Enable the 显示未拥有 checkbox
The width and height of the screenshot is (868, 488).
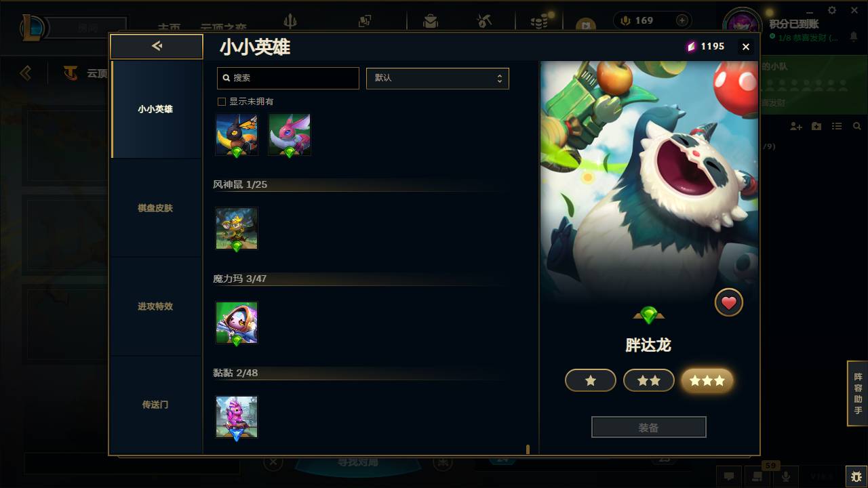coord(221,102)
